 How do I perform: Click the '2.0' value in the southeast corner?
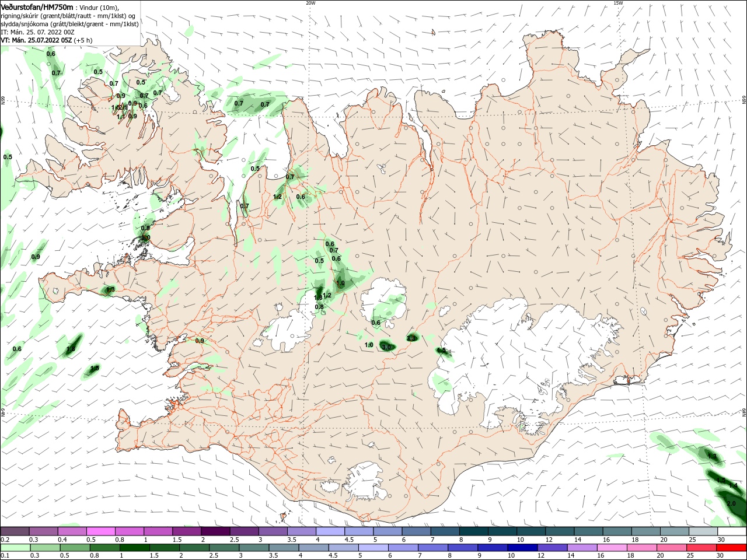(732, 503)
